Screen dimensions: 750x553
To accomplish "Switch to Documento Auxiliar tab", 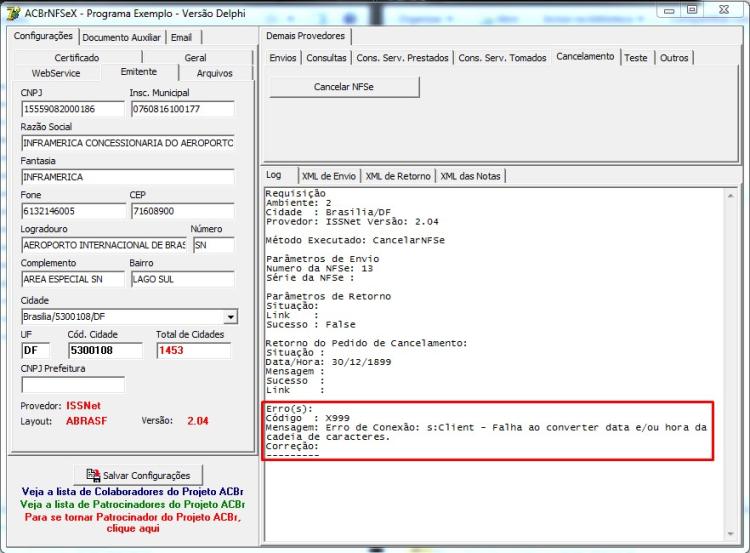I will click(x=121, y=37).
